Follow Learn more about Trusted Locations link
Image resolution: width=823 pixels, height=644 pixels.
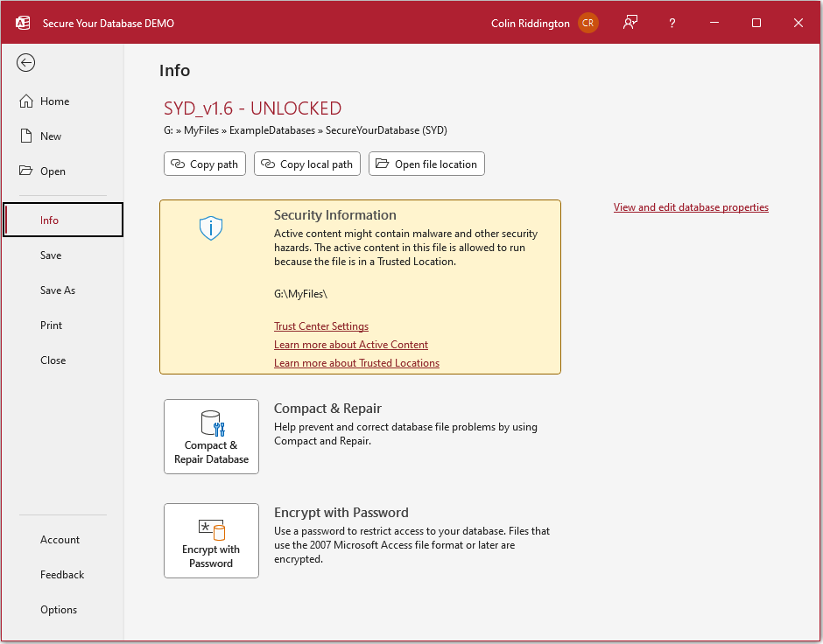point(357,363)
